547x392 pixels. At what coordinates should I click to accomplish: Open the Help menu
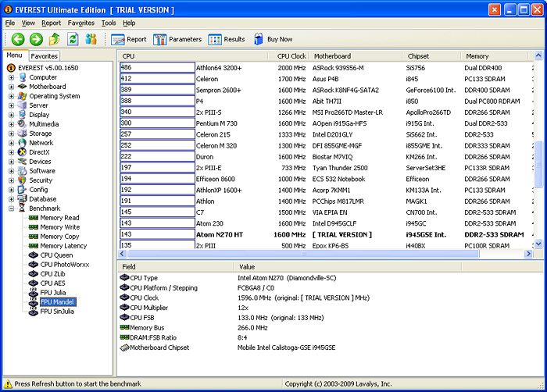129,23
